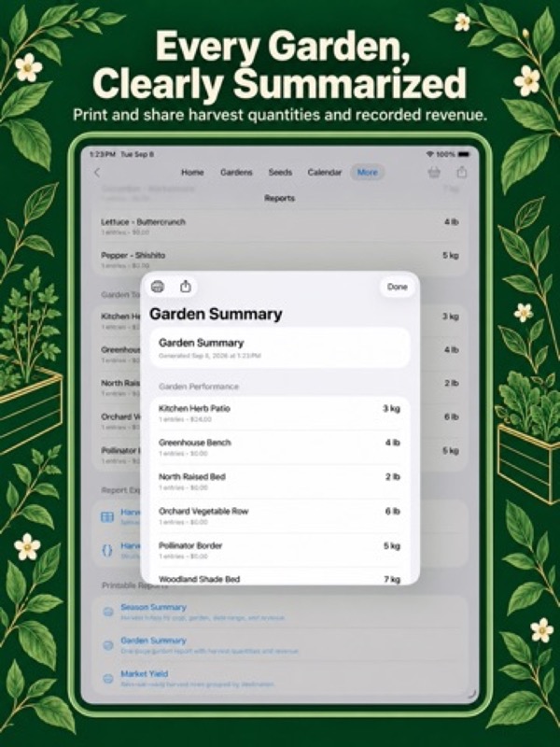Select Greenhouse Bench row in summary
Viewport: 560px width, 747px height.
(x=279, y=447)
